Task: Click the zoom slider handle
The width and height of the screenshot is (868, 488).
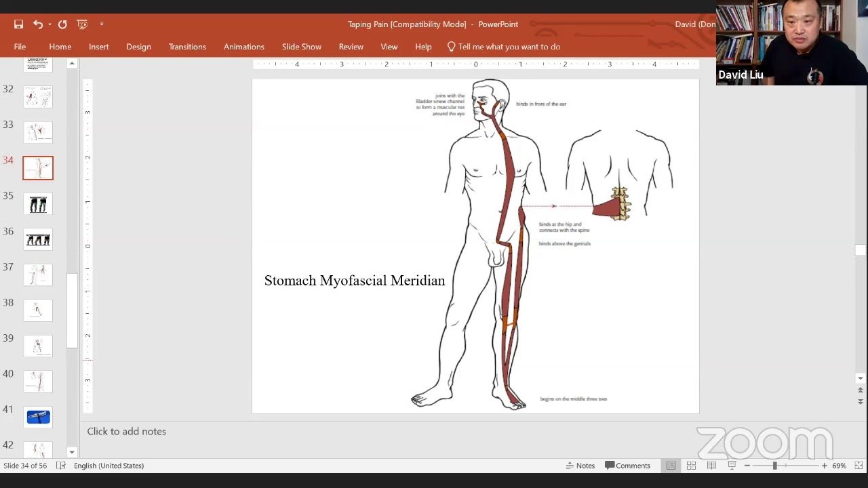Action: (x=774, y=466)
